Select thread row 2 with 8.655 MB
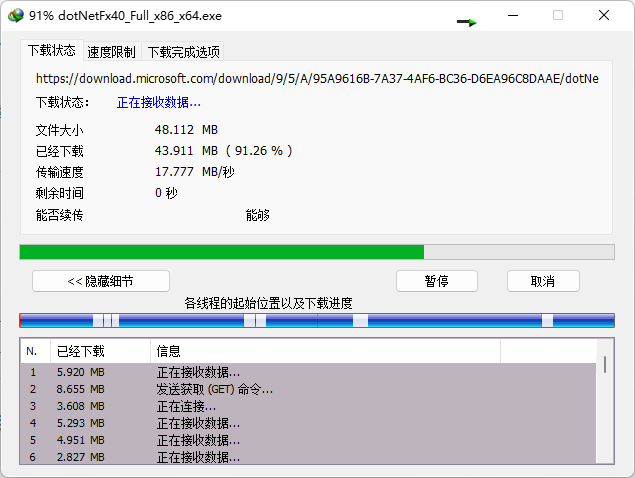The height and width of the screenshot is (478, 635). click(x=308, y=389)
